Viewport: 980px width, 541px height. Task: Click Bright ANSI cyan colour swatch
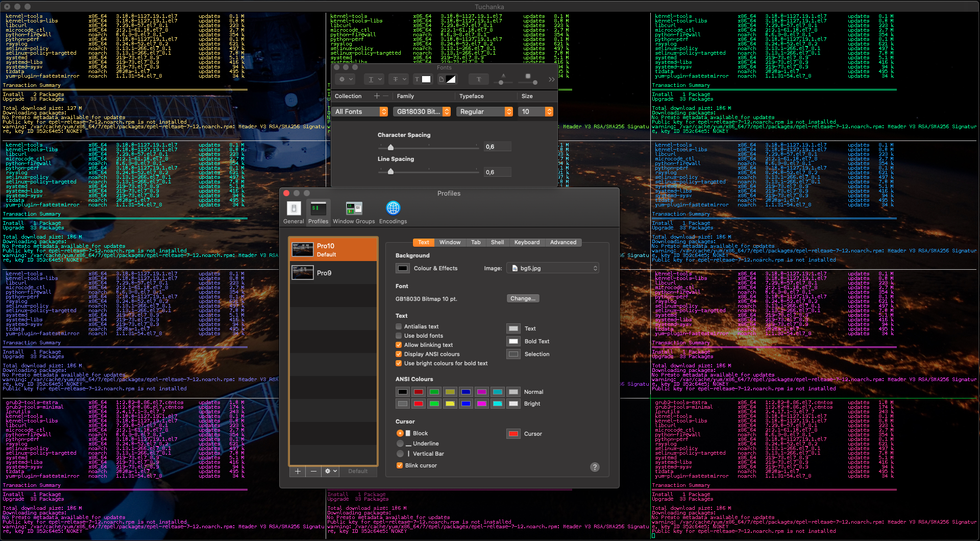tap(498, 404)
